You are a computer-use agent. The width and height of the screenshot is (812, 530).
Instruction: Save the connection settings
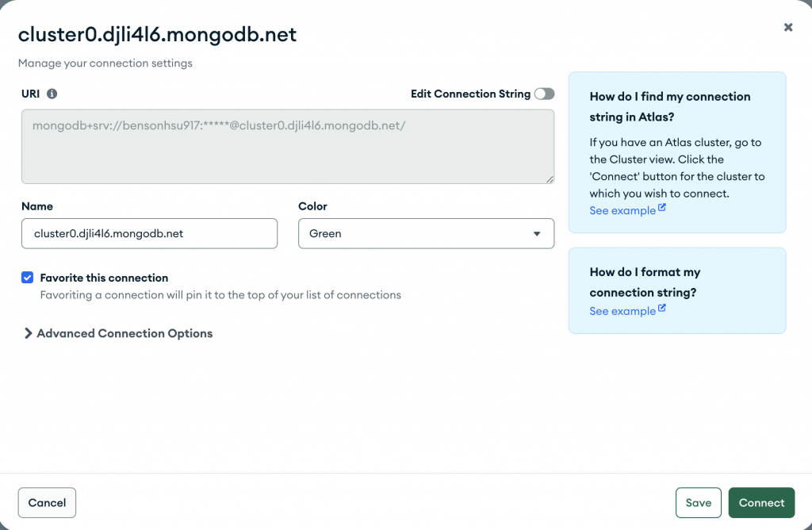coord(698,502)
